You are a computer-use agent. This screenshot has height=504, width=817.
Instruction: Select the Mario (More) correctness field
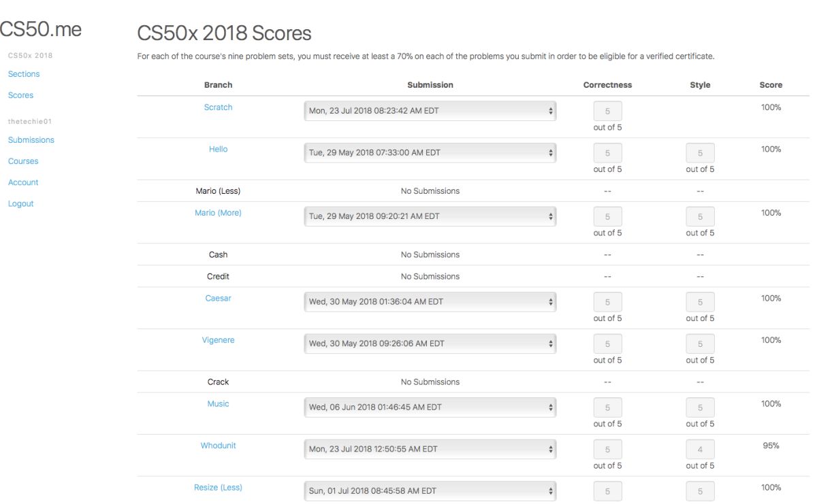[607, 217]
